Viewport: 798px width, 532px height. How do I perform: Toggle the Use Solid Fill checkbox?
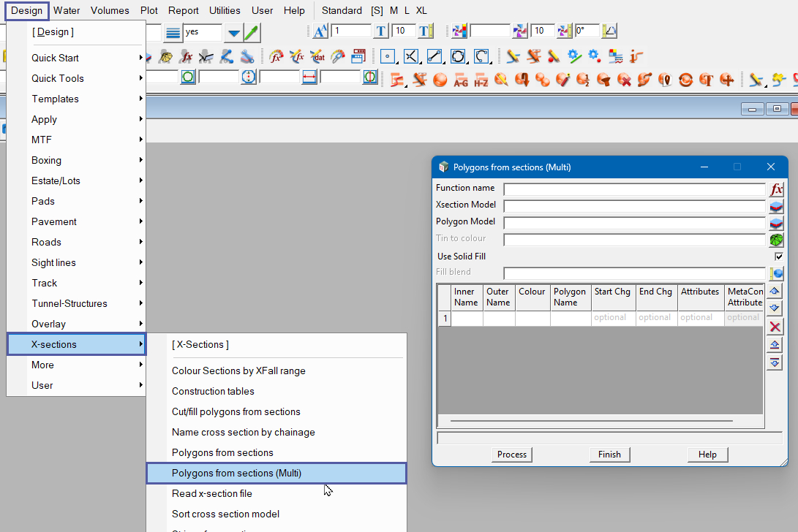pyautogui.click(x=779, y=256)
